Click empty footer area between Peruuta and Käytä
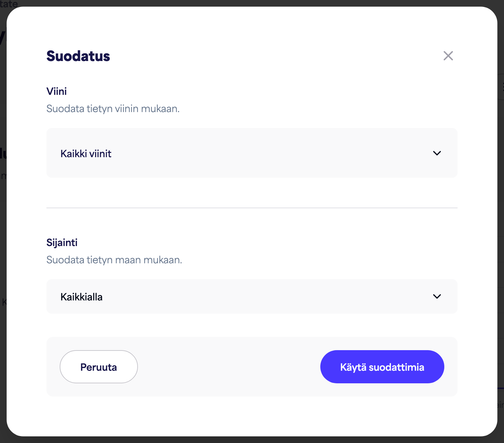Screen dimensions: 504x443 [x=229, y=367]
